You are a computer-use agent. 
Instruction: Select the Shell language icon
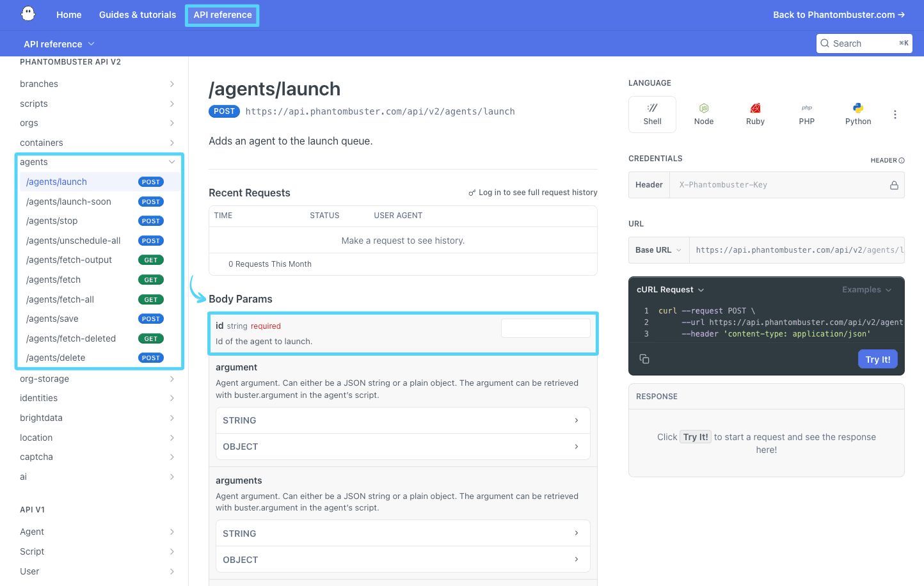[x=652, y=108]
